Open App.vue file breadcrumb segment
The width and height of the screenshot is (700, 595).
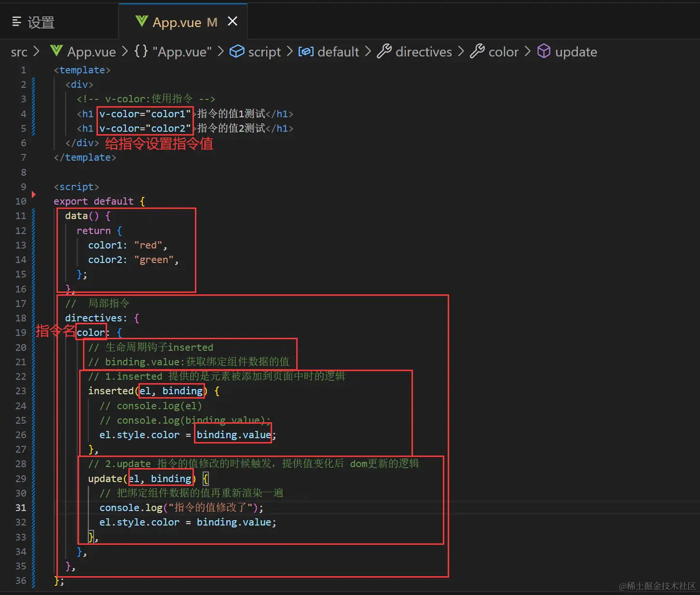[x=92, y=52]
